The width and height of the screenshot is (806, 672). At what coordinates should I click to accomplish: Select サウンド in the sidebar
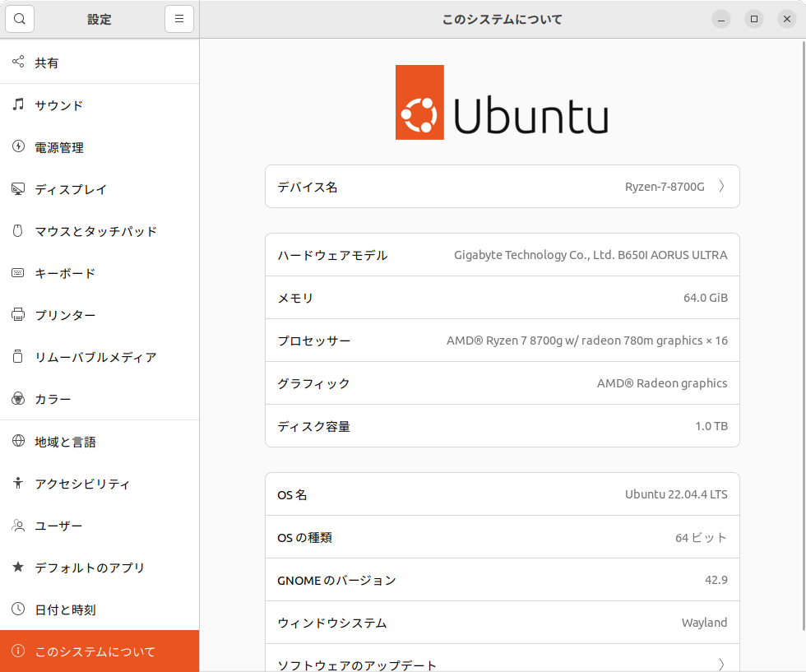pyautogui.click(x=100, y=105)
